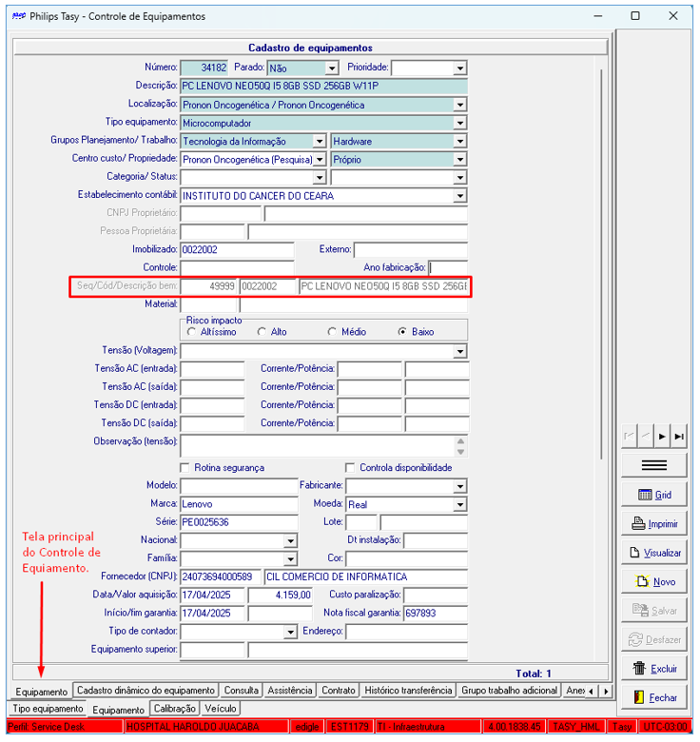Expand the Família dropdown

tap(290, 558)
